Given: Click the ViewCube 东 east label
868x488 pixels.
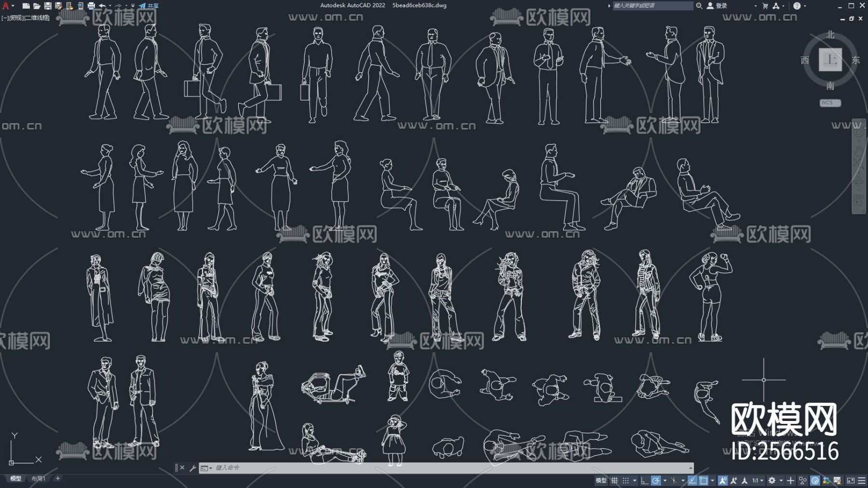Looking at the screenshot, I should coord(855,60).
